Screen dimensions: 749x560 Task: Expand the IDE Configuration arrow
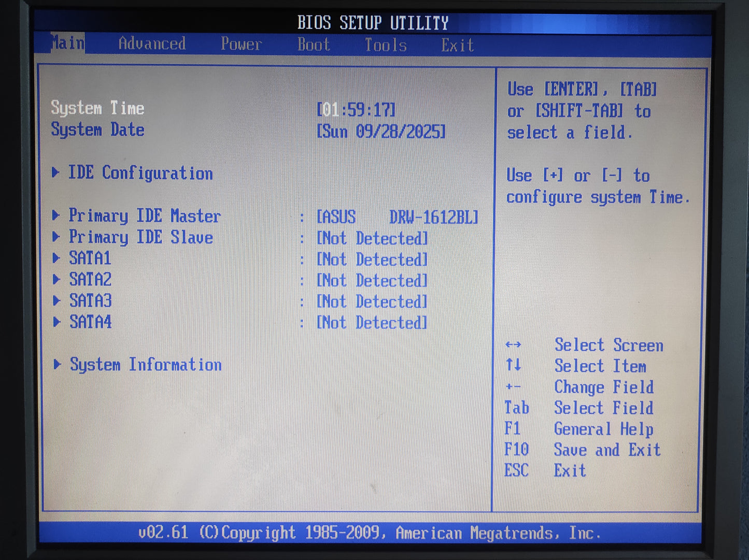(x=55, y=173)
